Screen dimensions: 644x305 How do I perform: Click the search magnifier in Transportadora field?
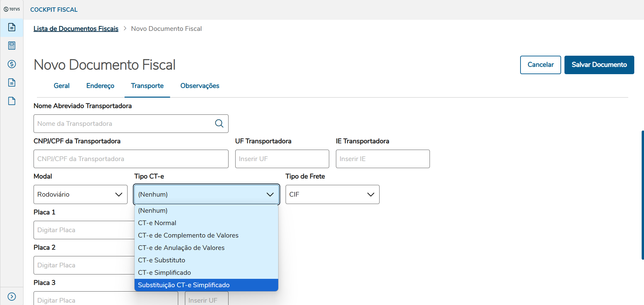(x=219, y=123)
